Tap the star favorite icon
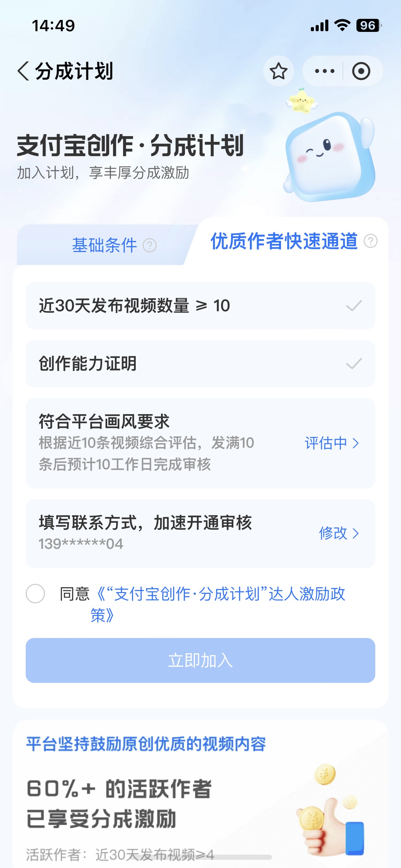 click(x=278, y=71)
